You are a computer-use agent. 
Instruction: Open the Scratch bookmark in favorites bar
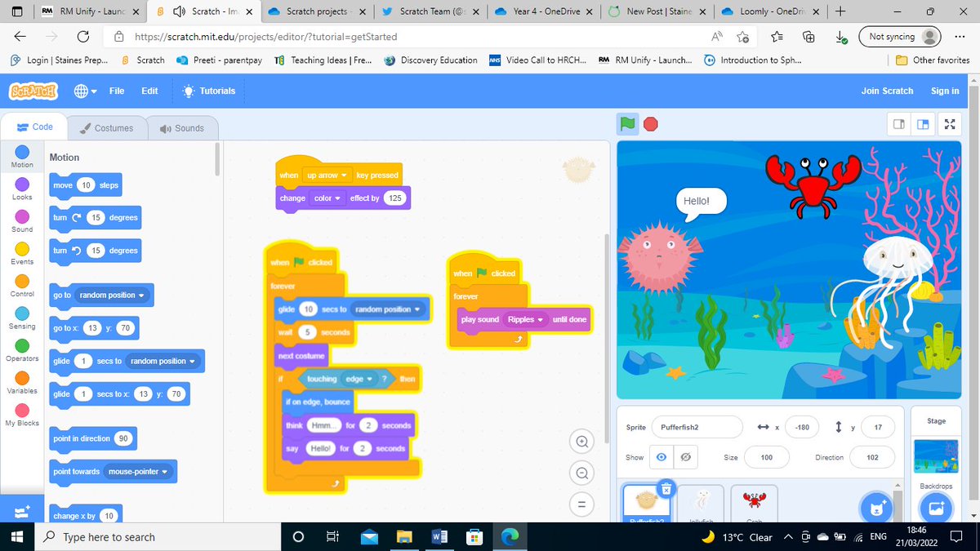[x=143, y=60]
